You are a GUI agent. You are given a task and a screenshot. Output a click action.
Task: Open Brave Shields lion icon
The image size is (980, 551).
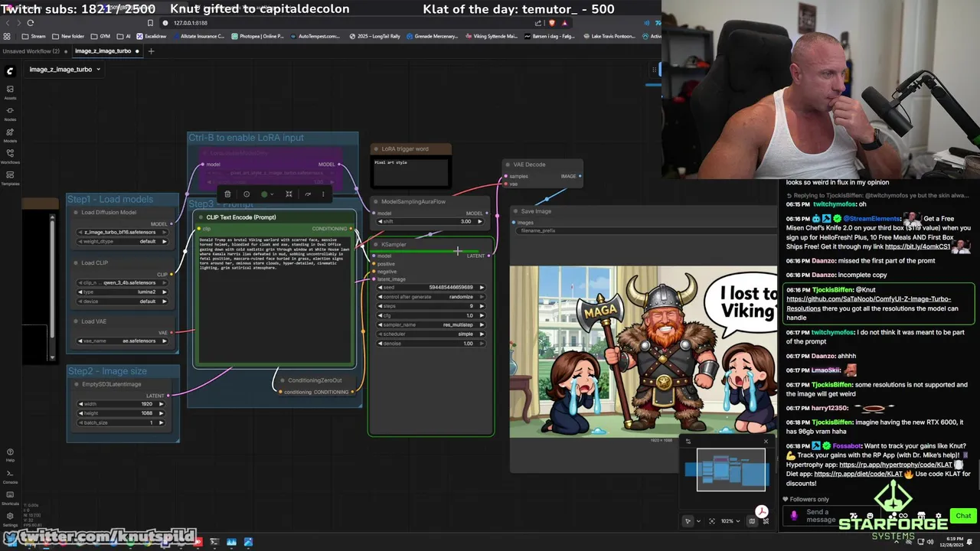click(552, 23)
